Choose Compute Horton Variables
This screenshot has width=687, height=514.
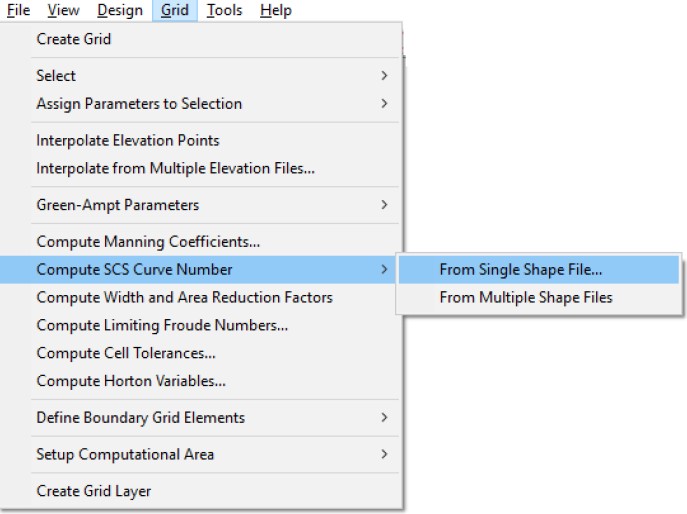pyautogui.click(x=131, y=381)
